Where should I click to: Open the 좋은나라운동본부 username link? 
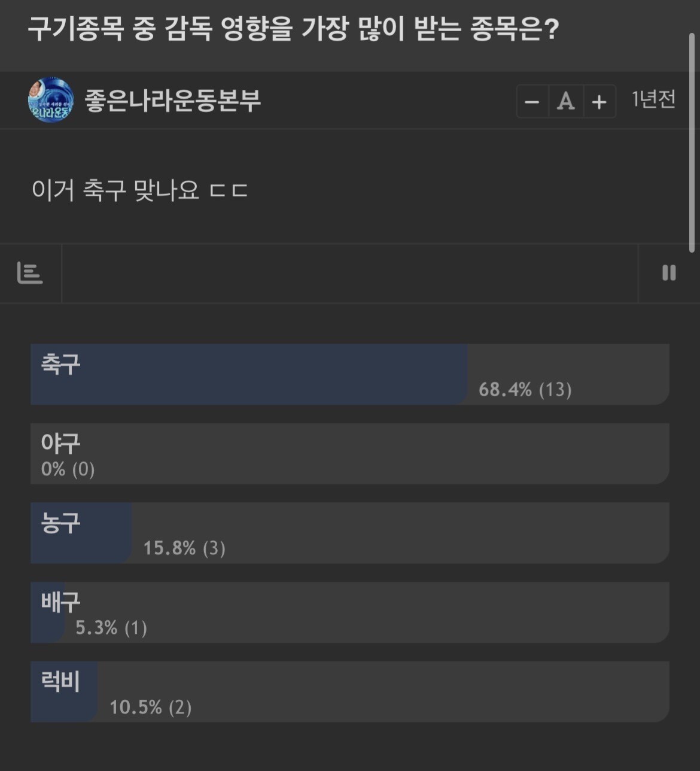point(173,101)
